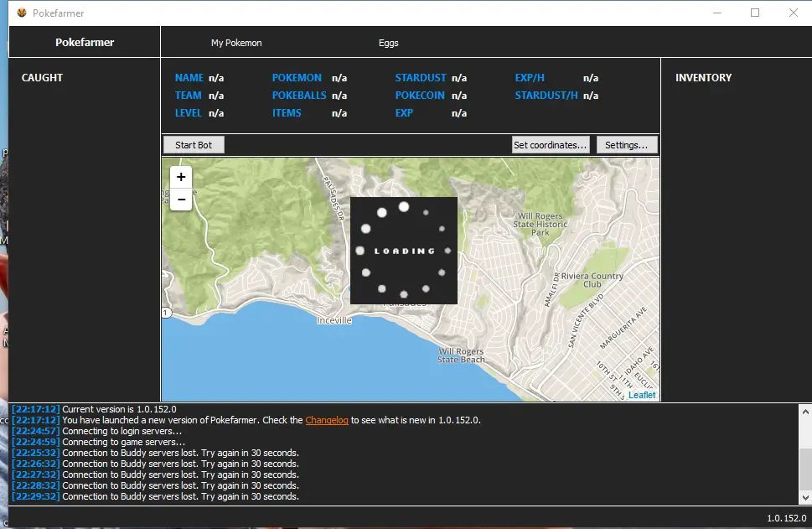812x529 pixels.
Task: Click the highway 1 shield marker on map
Action: click(165, 313)
